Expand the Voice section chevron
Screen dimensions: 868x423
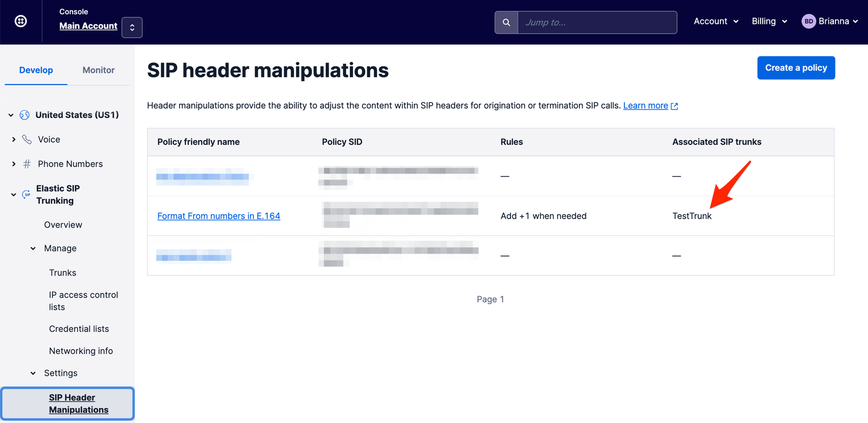pyautogui.click(x=14, y=139)
